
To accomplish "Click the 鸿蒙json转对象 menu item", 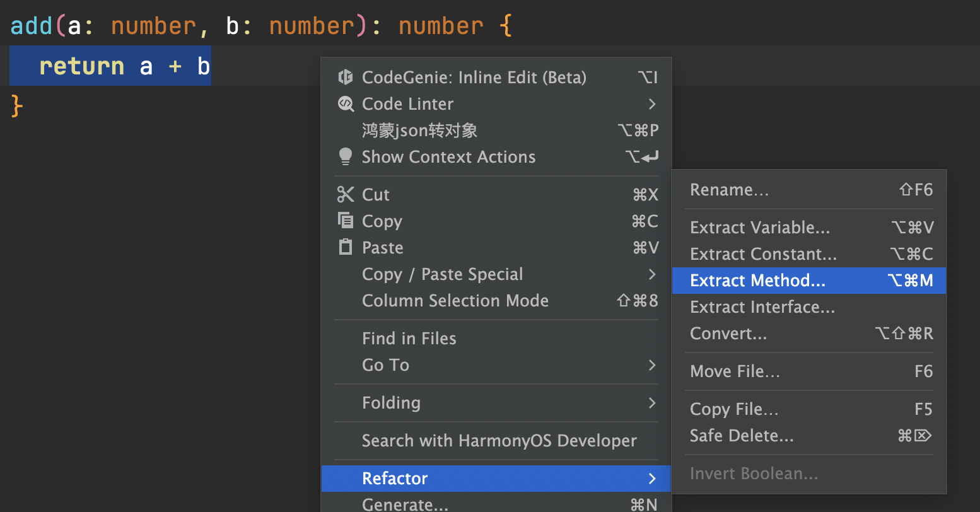I will coord(419,131).
